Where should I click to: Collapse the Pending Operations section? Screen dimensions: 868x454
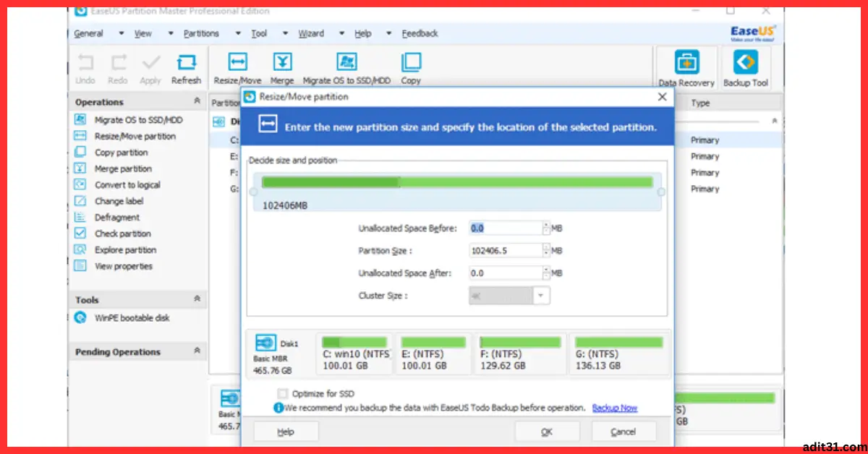click(x=197, y=351)
